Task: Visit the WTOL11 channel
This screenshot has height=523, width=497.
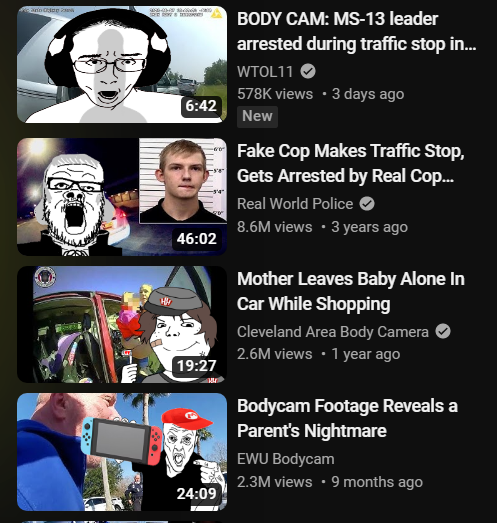Action: point(265,71)
